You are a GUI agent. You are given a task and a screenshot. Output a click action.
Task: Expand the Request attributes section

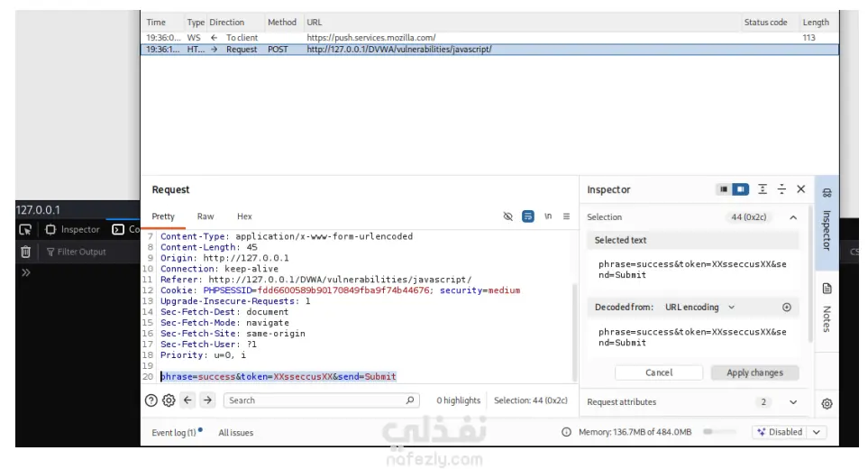coord(793,402)
